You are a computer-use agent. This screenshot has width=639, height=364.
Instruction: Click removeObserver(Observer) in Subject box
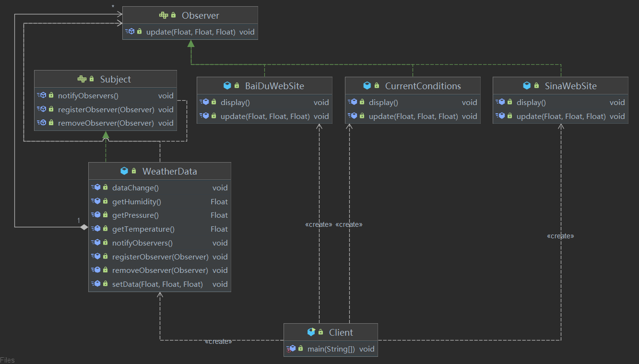coord(106,123)
